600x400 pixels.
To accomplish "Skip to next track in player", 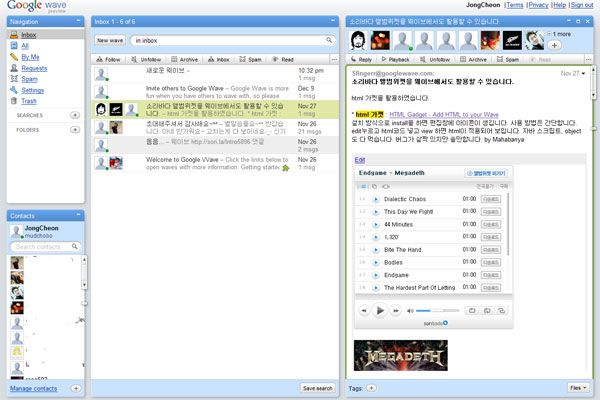I will (396, 310).
